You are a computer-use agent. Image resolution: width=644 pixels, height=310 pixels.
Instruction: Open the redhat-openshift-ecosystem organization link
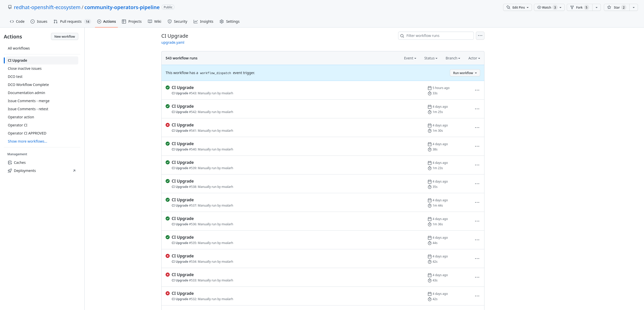[47, 7]
